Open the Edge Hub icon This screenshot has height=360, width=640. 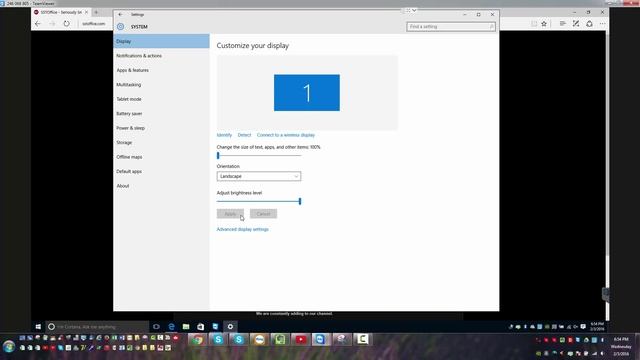coord(562,24)
